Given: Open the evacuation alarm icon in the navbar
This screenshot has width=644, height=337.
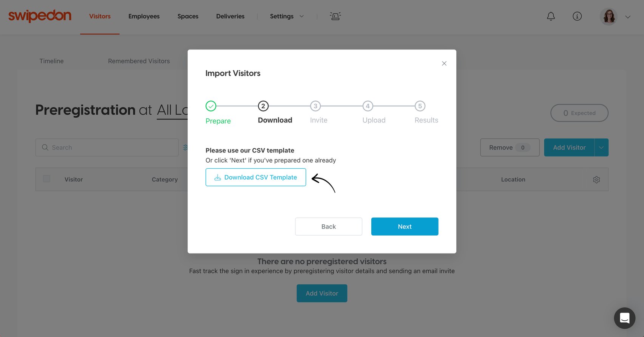Looking at the screenshot, I should (335, 16).
